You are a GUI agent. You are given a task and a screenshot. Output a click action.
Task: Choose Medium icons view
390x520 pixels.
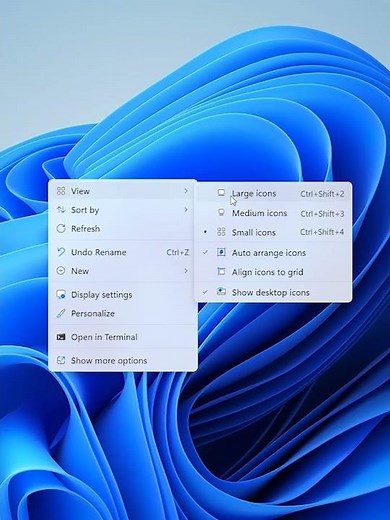coord(273,213)
